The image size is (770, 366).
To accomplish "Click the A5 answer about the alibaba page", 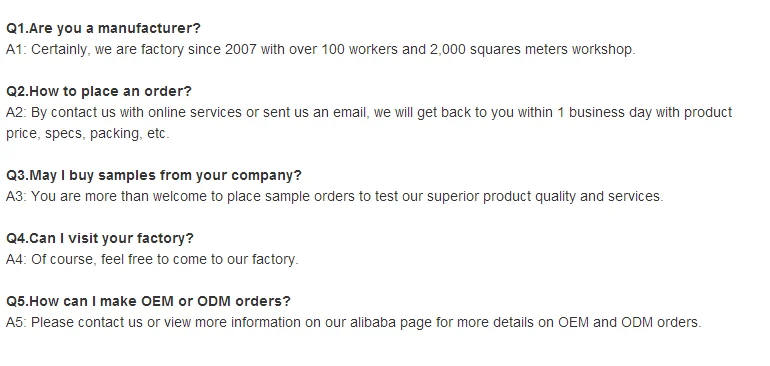I will point(354,322).
